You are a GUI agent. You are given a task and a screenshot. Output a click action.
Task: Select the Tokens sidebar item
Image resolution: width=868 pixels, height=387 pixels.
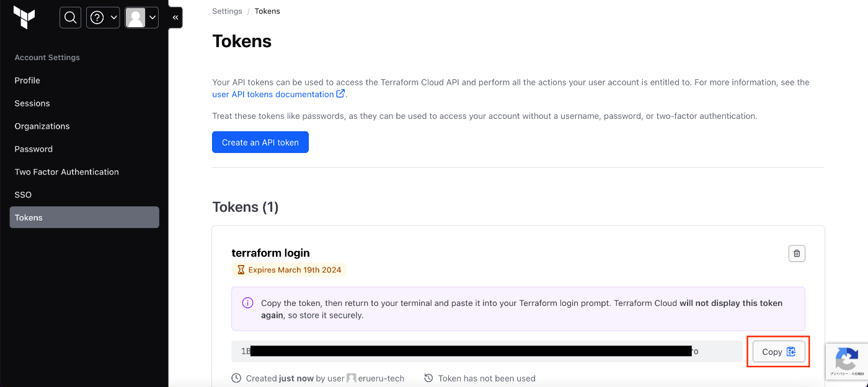pos(84,217)
